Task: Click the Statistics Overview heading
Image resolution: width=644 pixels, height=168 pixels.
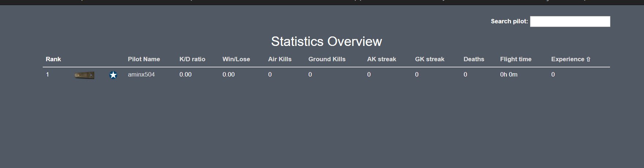Action: click(x=327, y=41)
